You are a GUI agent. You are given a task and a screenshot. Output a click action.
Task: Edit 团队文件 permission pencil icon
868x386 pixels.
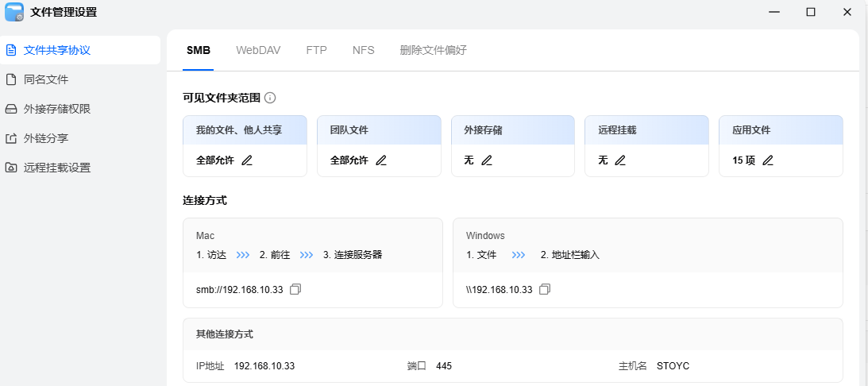pos(381,160)
